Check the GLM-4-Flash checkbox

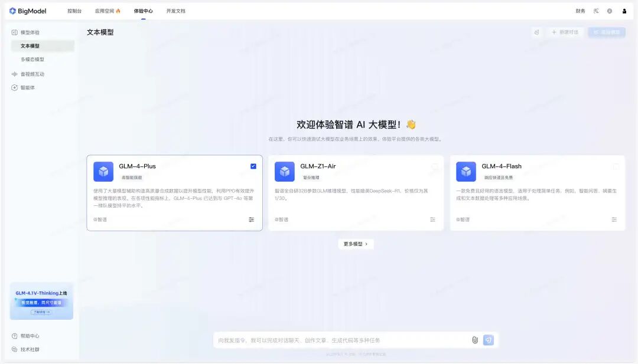pyautogui.click(x=616, y=166)
